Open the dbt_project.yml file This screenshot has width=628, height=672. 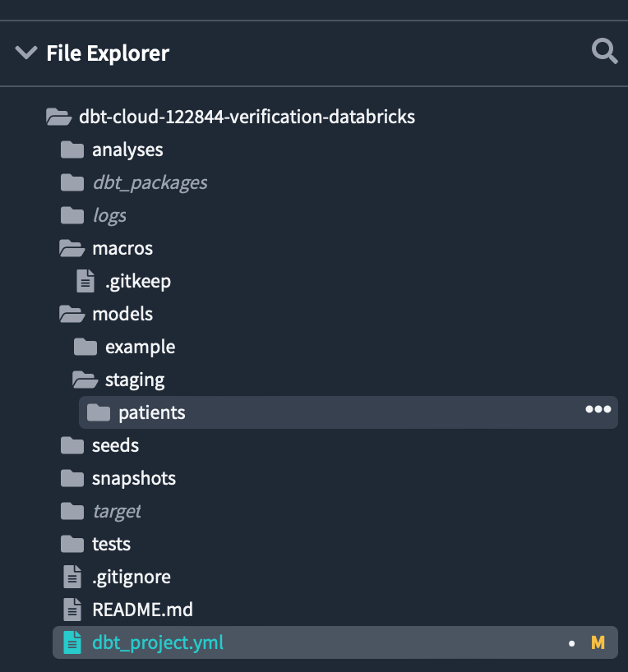click(x=157, y=642)
